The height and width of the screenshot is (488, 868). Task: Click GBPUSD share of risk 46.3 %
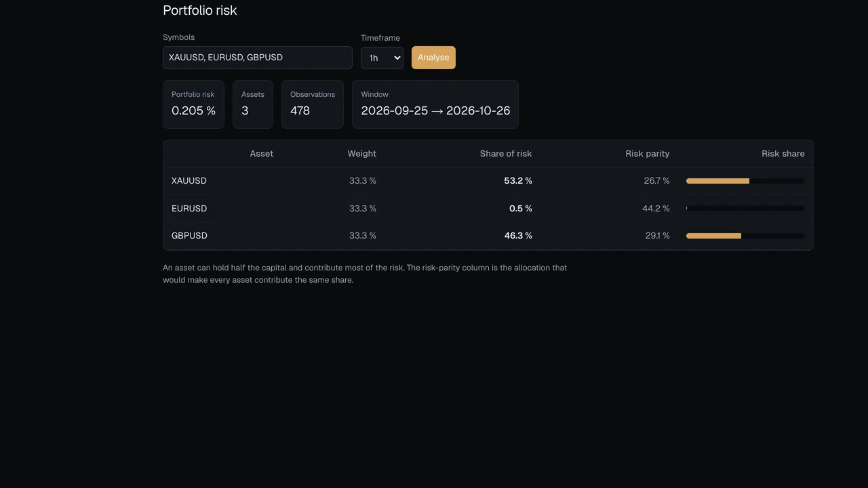point(518,236)
